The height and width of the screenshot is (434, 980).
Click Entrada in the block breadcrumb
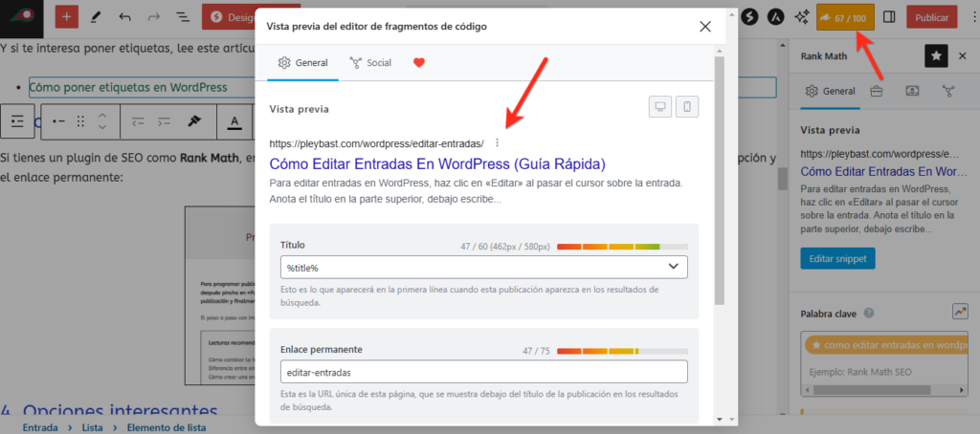click(40, 427)
